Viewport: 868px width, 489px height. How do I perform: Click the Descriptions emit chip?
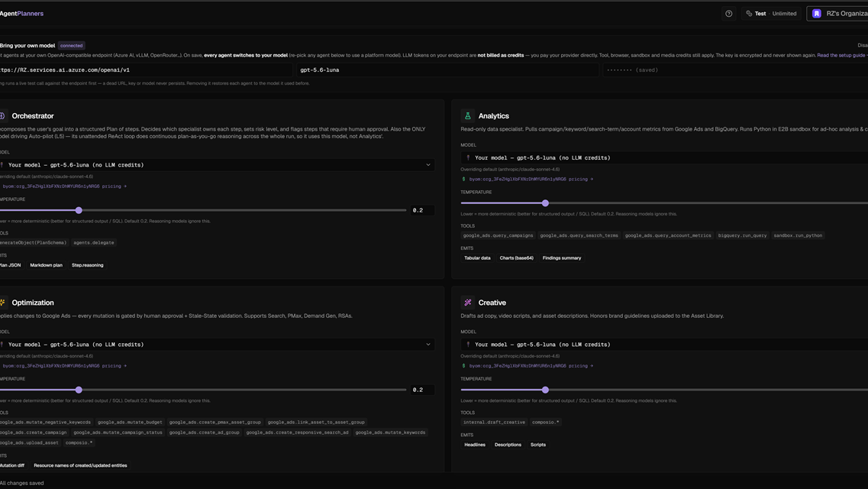click(508, 445)
